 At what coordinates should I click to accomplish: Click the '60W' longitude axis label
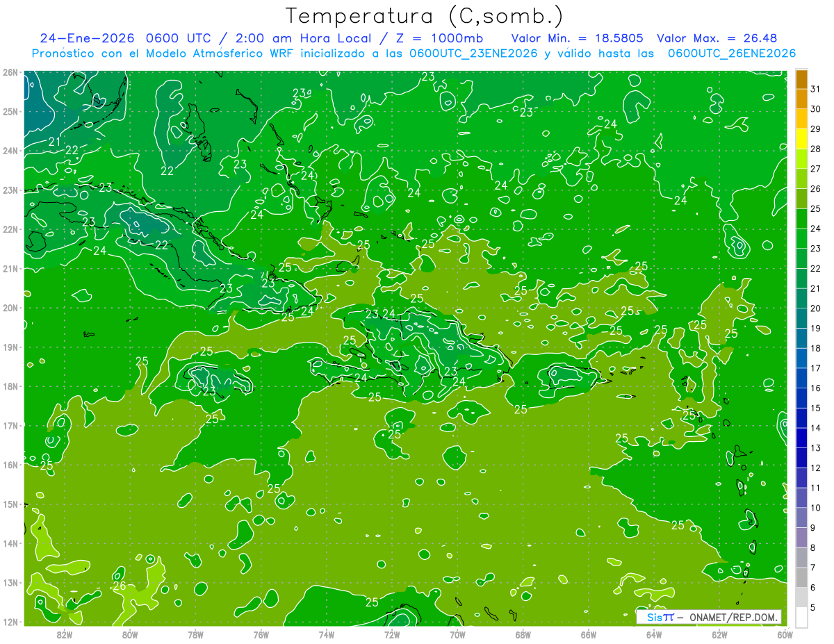(x=785, y=634)
